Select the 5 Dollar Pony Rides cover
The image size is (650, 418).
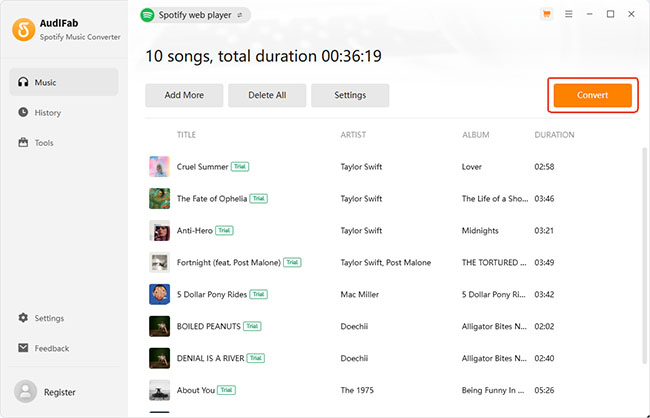(x=159, y=294)
